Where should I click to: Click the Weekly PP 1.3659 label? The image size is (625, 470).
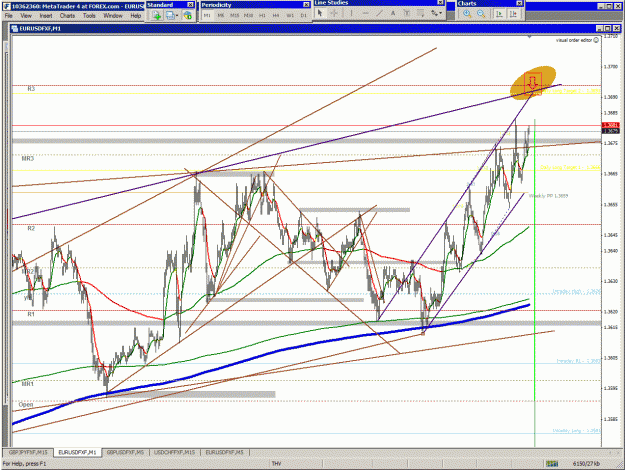click(548, 196)
